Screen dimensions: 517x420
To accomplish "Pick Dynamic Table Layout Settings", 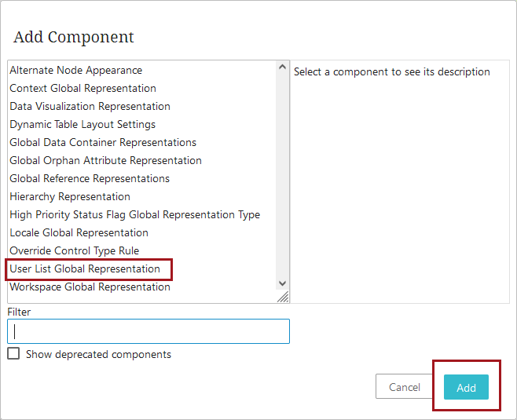I will [x=82, y=125].
